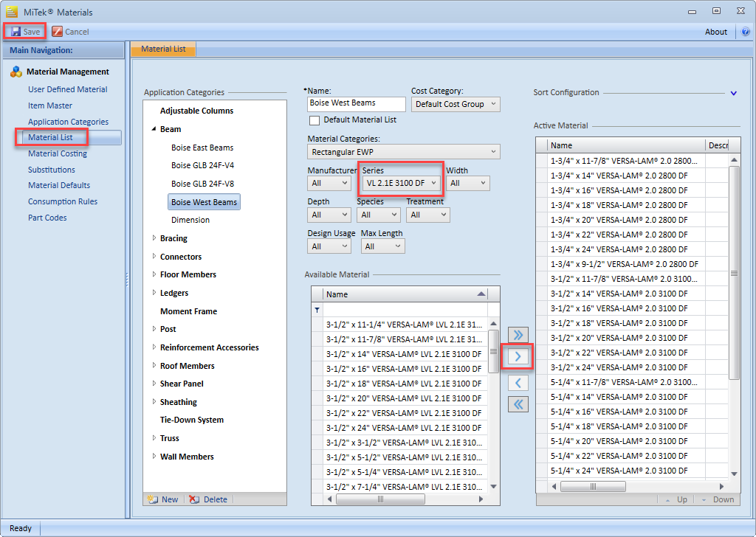
Task: Click Active Material Name column header
Action: 626,145
